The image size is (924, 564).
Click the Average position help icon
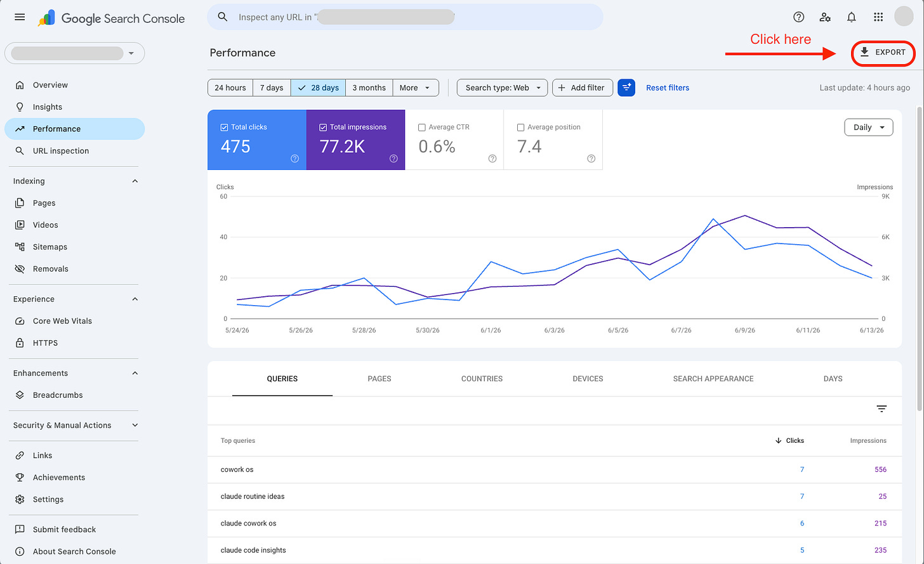click(x=591, y=159)
